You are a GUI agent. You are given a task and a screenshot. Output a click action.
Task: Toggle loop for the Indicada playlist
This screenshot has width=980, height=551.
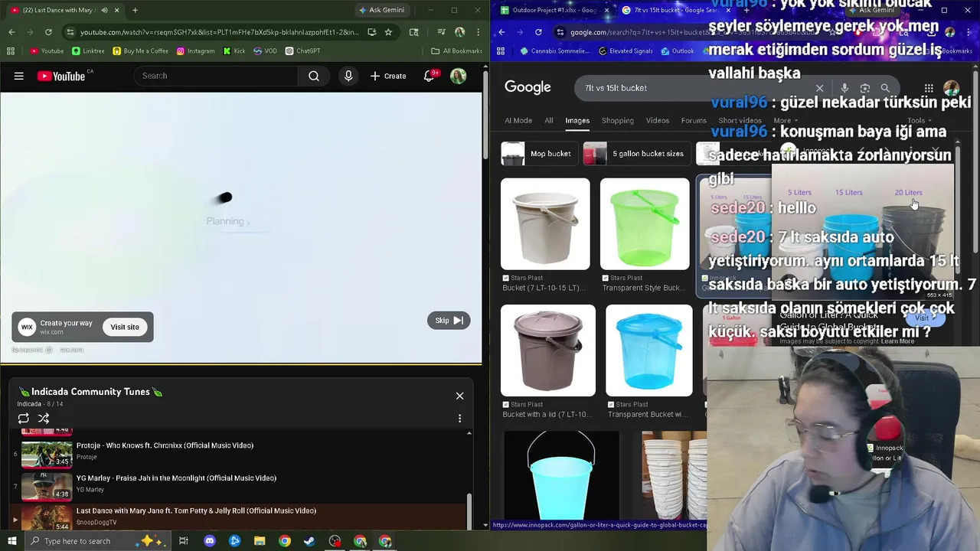tap(24, 419)
